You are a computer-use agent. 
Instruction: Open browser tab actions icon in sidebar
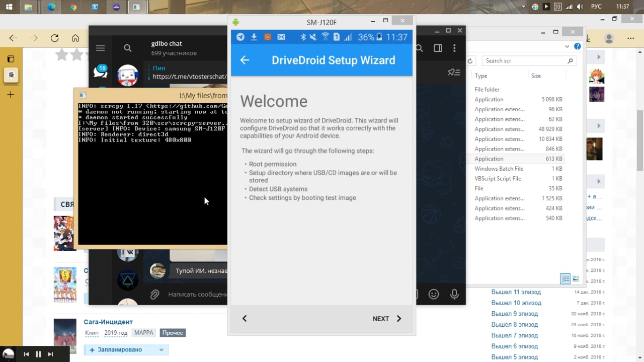tap(11, 59)
